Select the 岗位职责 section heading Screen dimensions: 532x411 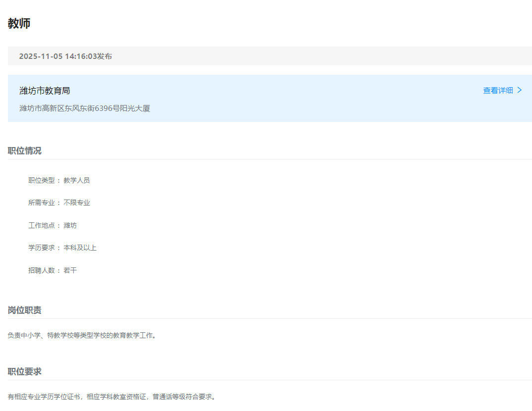tap(25, 310)
